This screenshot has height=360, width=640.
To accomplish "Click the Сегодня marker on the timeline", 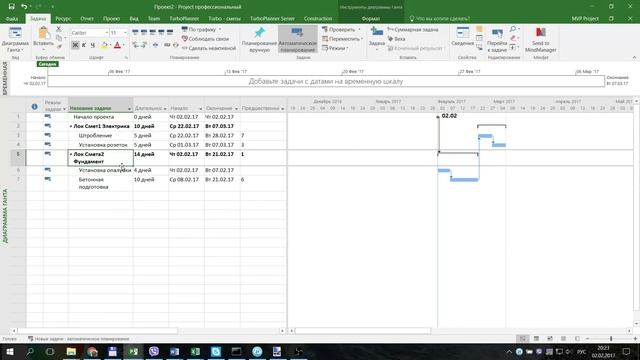I will point(47,64).
